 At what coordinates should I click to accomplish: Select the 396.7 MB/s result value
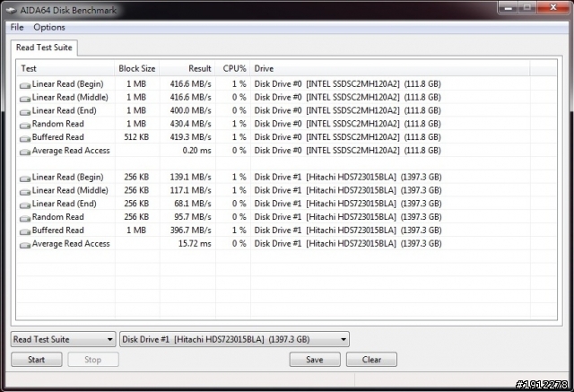click(190, 231)
